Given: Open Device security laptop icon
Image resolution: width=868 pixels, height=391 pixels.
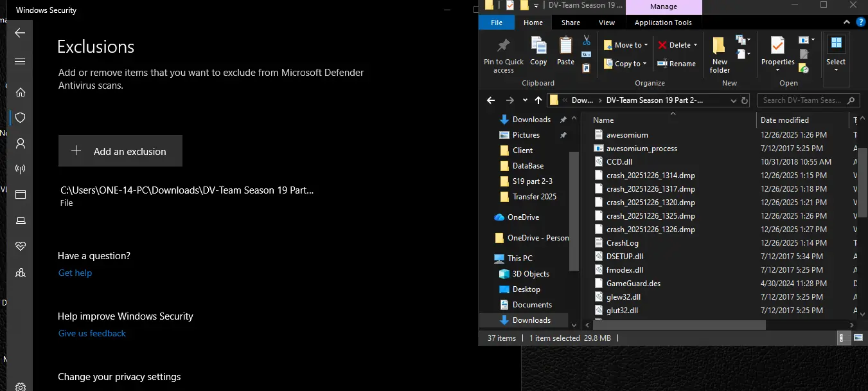Looking at the screenshot, I should [20, 221].
